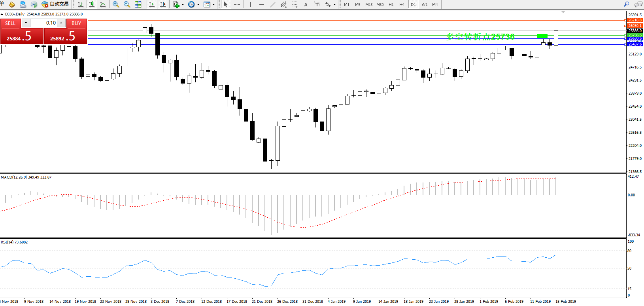This screenshot has height=306, width=644.
Task: Toggle candlestick chart display mode
Action: (92, 4)
